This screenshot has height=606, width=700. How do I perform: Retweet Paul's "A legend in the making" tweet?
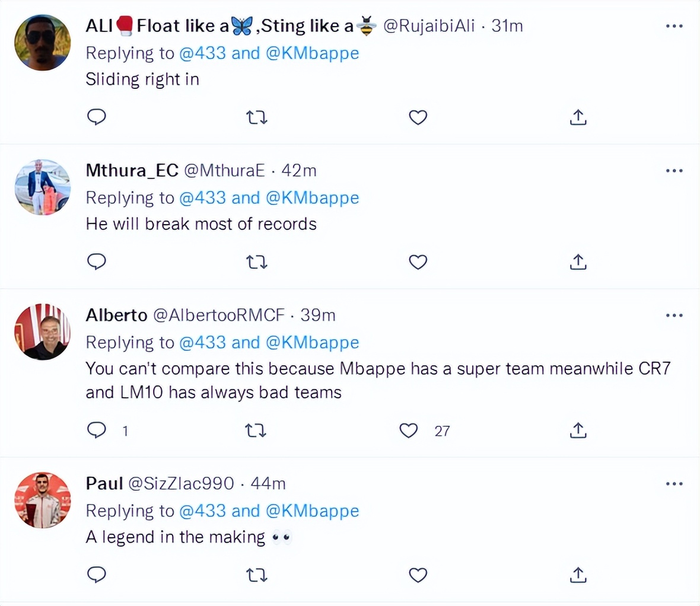click(x=256, y=575)
